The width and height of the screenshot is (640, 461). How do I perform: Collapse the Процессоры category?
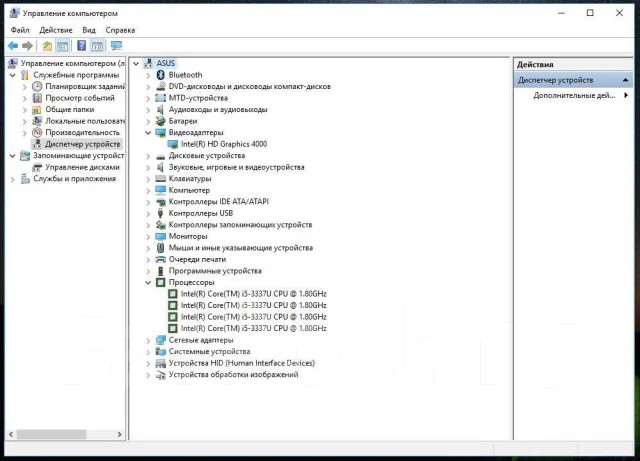pyautogui.click(x=148, y=283)
